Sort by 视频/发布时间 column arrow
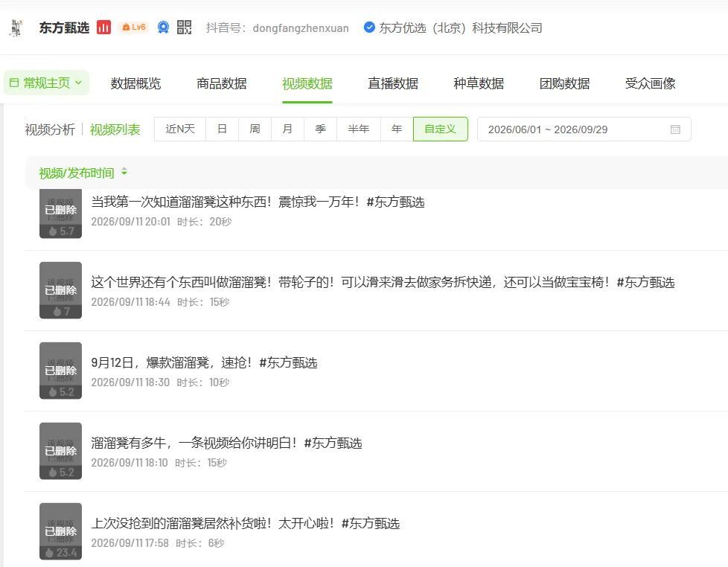Image resolution: width=728 pixels, height=567 pixels. (124, 172)
